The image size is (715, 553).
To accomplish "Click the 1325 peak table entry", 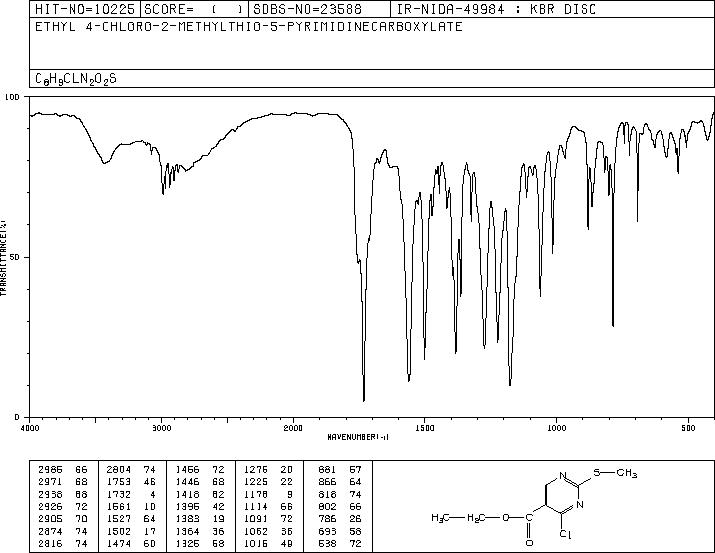I will pos(200,543).
